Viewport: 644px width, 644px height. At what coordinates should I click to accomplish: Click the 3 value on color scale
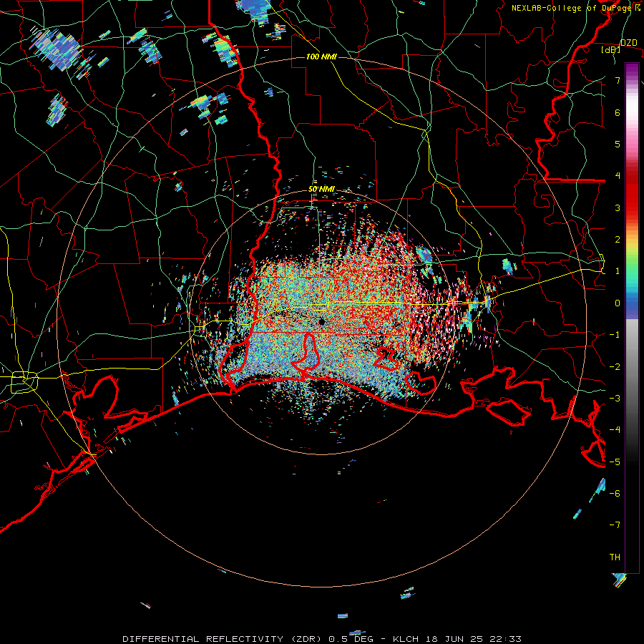[618, 208]
